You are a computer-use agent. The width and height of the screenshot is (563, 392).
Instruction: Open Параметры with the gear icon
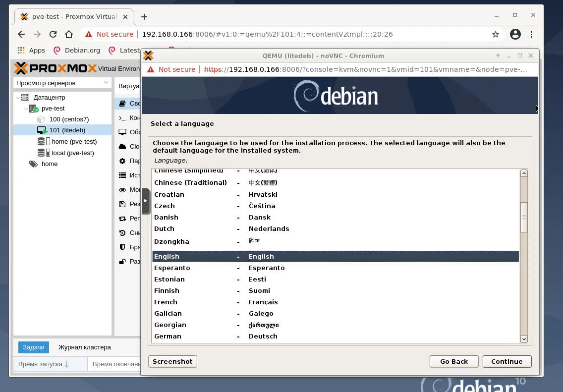tap(122, 161)
